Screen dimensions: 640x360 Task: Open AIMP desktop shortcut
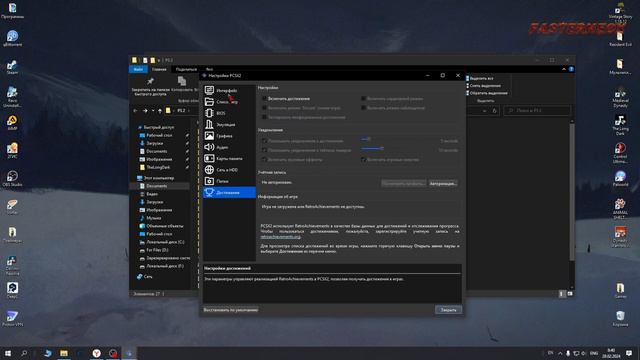tap(12, 123)
